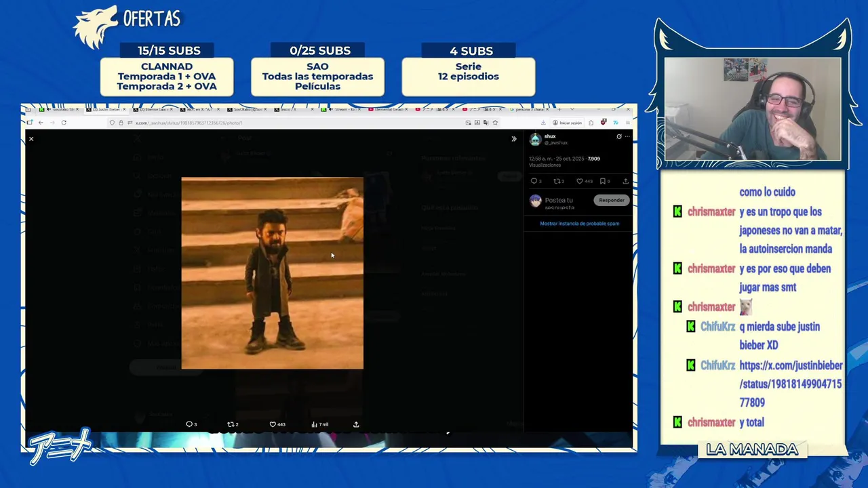This screenshot has height=488, width=868.
Task: Open the Grok icon next to shux
Action: (x=618, y=137)
